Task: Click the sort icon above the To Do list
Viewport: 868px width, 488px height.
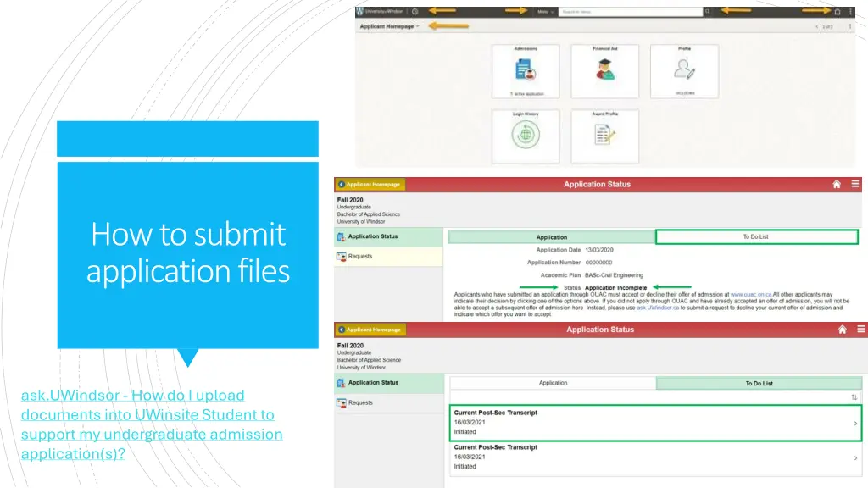Action: pyautogui.click(x=854, y=397)
